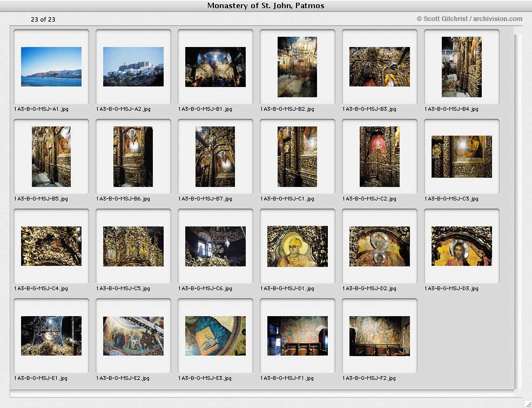Click the 1A3-B-G-MSJ-B4.jpg thumbnail
532x408 pixels.
pos(462,67)
